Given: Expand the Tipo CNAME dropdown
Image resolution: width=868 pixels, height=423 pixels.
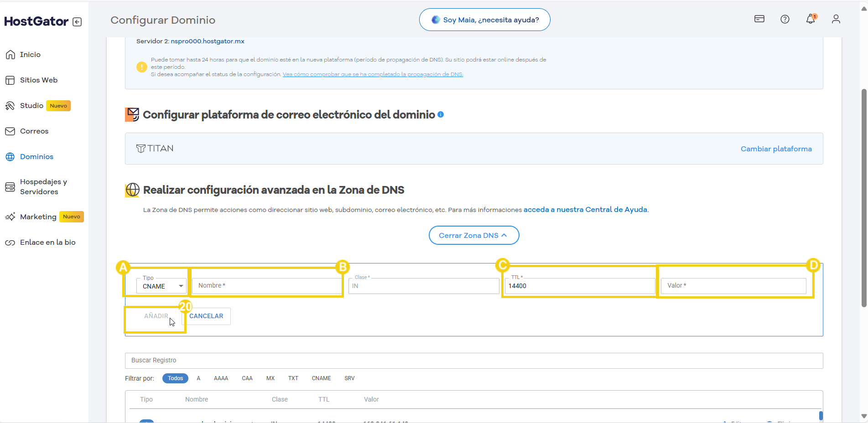Looking at the screenshot, I should (161, 286).
